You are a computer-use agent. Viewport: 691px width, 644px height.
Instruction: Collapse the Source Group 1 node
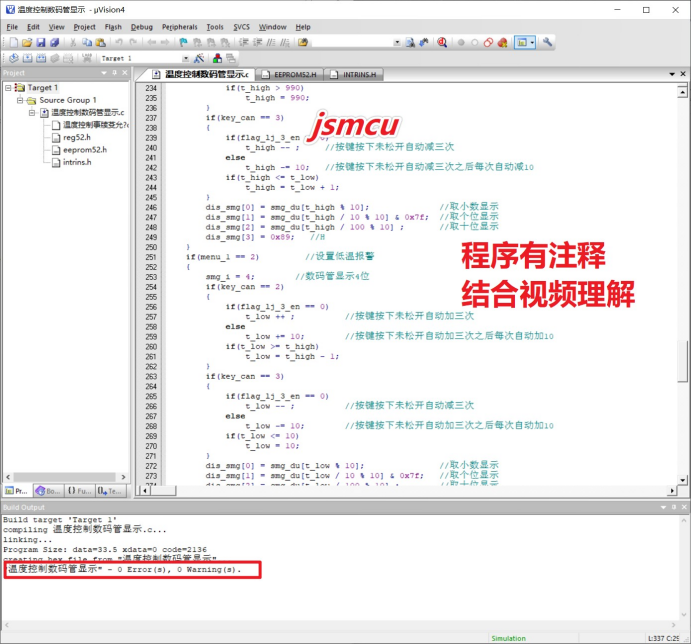point(20,100)
